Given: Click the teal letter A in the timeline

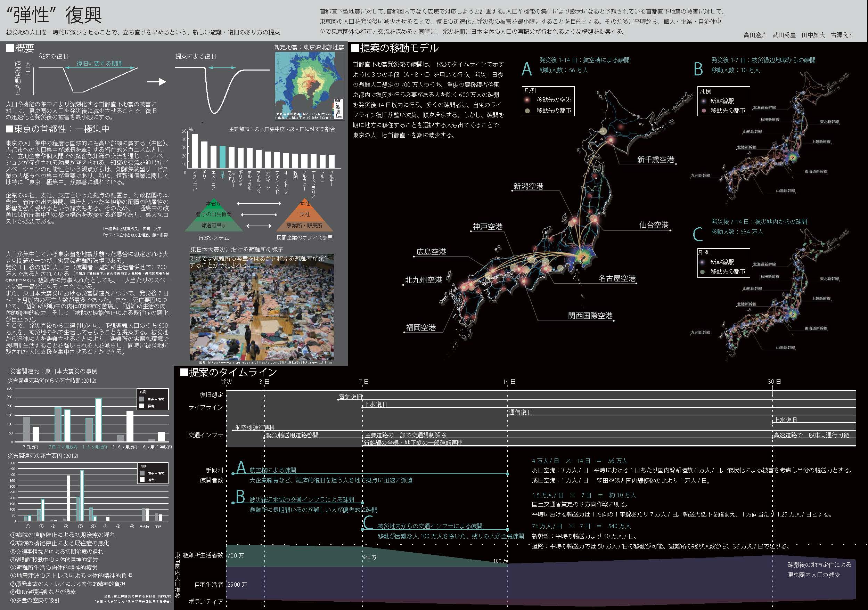Looking at the screenshot, I should tap(241, 468).
